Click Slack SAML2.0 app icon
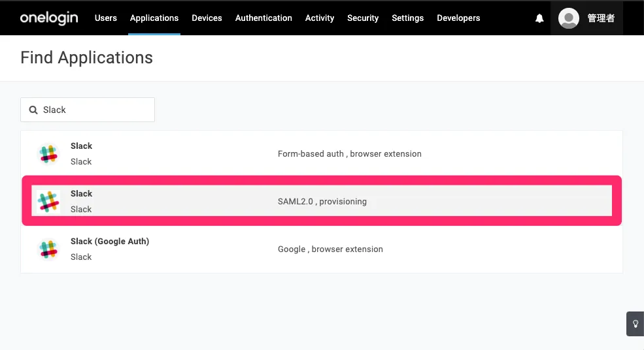 coord(48,202)
